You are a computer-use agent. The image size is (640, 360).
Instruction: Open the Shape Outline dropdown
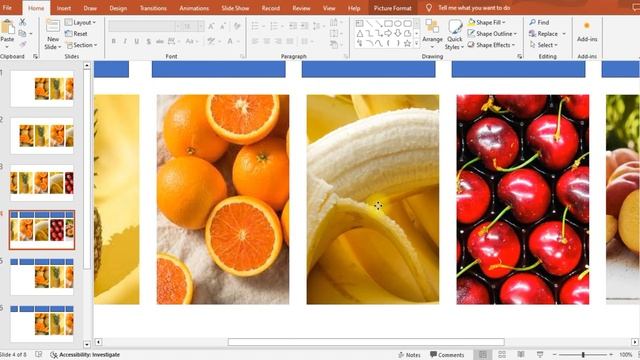[492, 34]
